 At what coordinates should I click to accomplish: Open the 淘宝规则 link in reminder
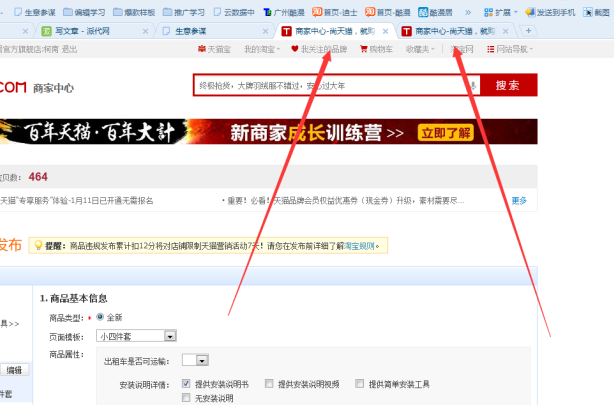point(359,246)
